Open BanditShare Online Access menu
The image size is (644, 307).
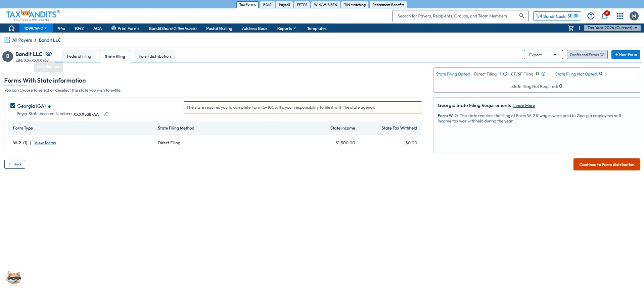tap(173, 29)
